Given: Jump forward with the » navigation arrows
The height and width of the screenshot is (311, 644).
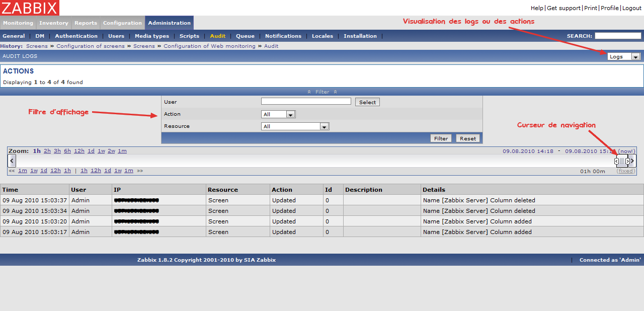Looking at the screenshot, I should point(140,171).
